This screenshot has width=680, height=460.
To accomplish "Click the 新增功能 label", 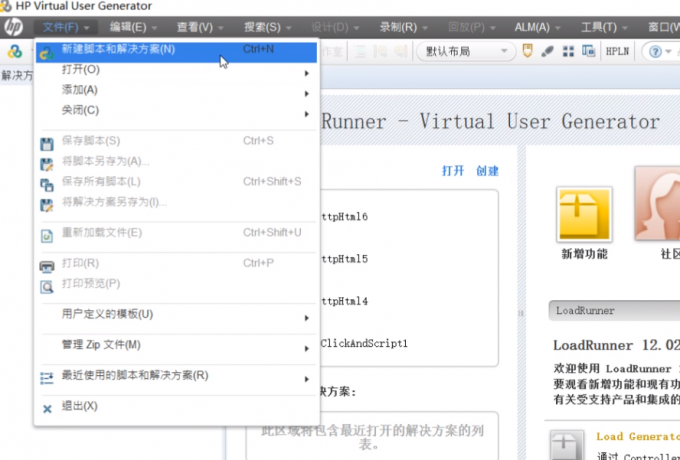I will (584, 254).
